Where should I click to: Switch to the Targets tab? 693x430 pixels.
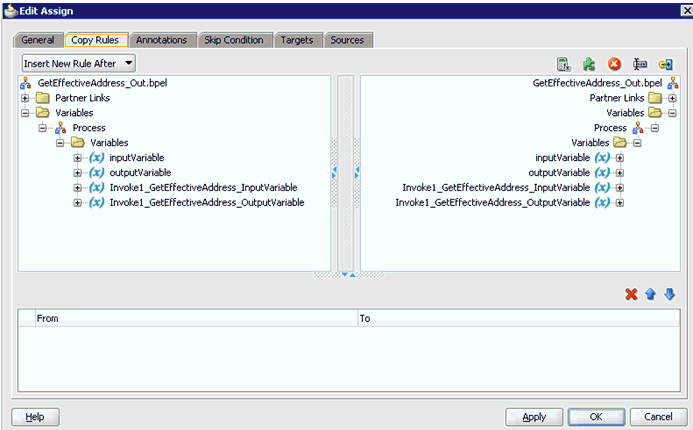pos(297,40)
